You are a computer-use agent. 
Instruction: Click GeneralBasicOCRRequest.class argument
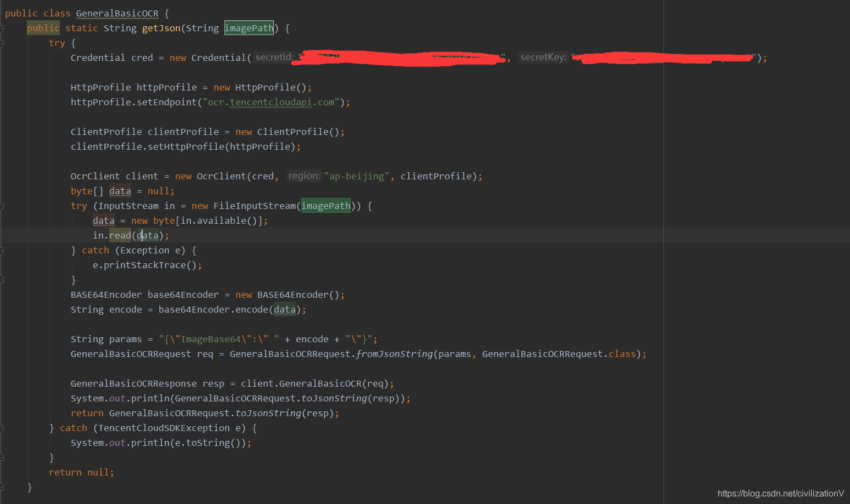click(559, 354)
